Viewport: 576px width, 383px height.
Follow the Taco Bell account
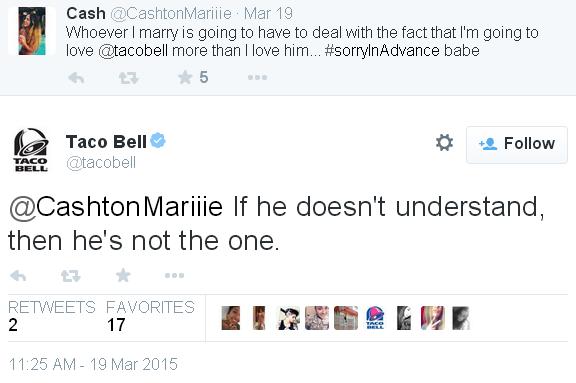click(x=516, y=144)
